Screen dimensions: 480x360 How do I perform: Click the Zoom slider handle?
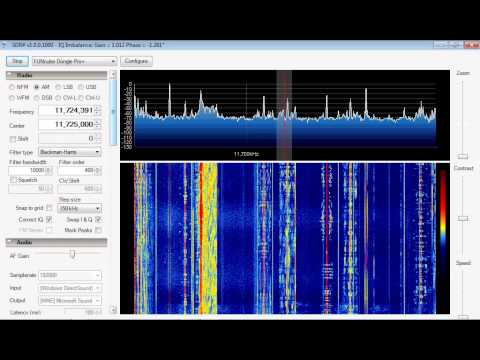[x=463, y=156]
